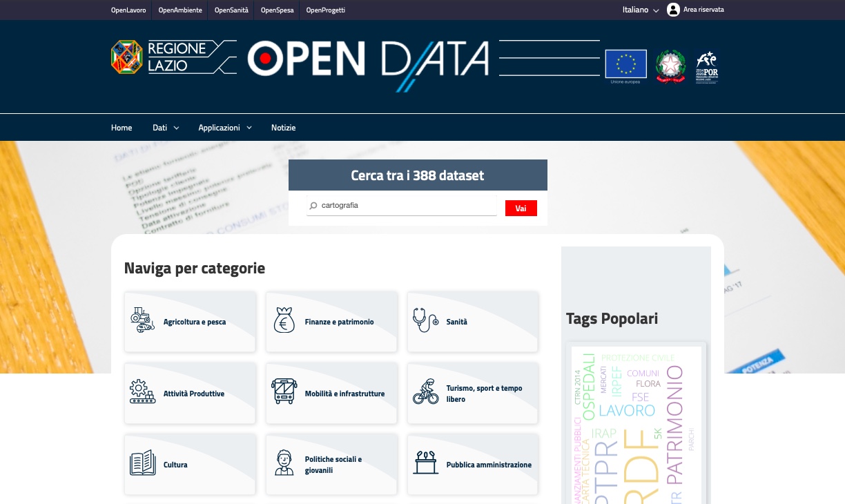
Task: Open the Notizie page
Action: click(283, 128)
